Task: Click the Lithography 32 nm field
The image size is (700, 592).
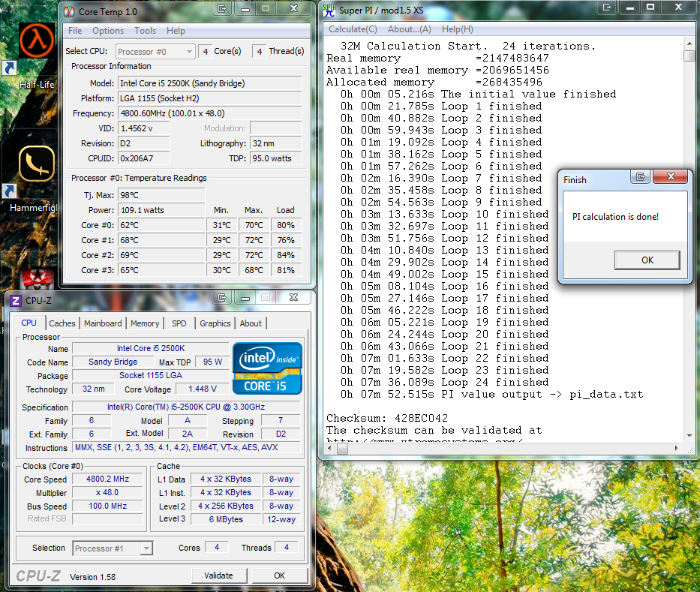Action: tap(275, 143)
